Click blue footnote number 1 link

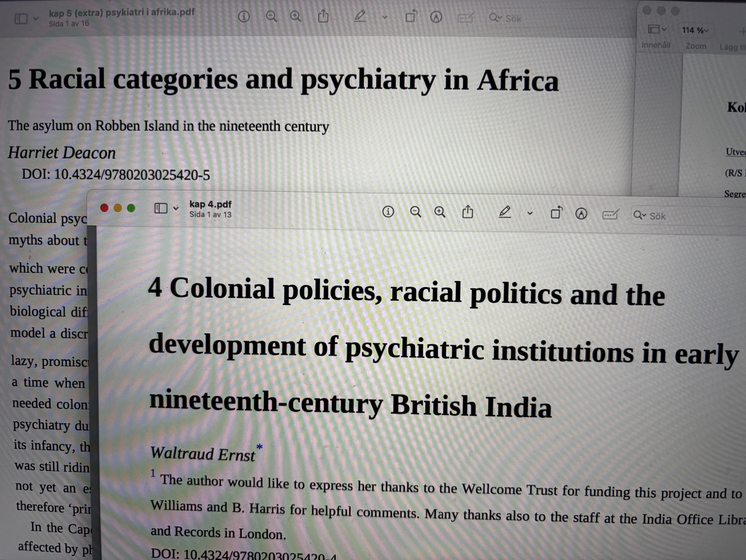coord(153,473)
